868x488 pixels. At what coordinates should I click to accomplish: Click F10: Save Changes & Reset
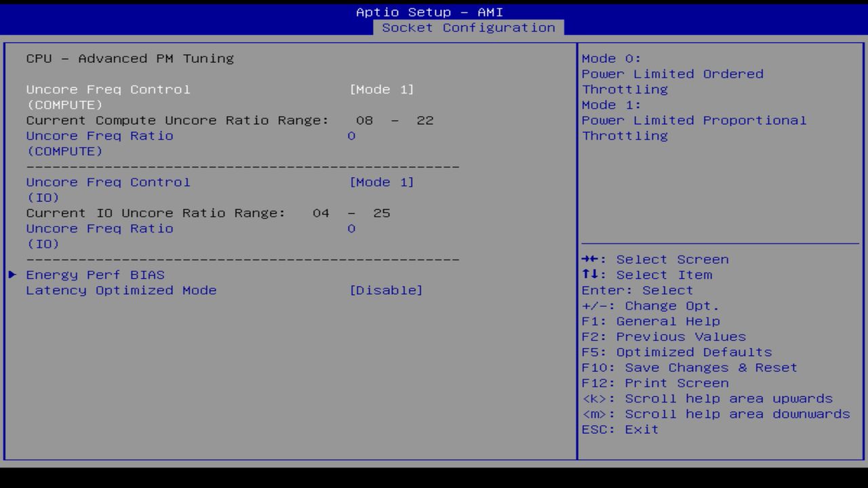689,367
